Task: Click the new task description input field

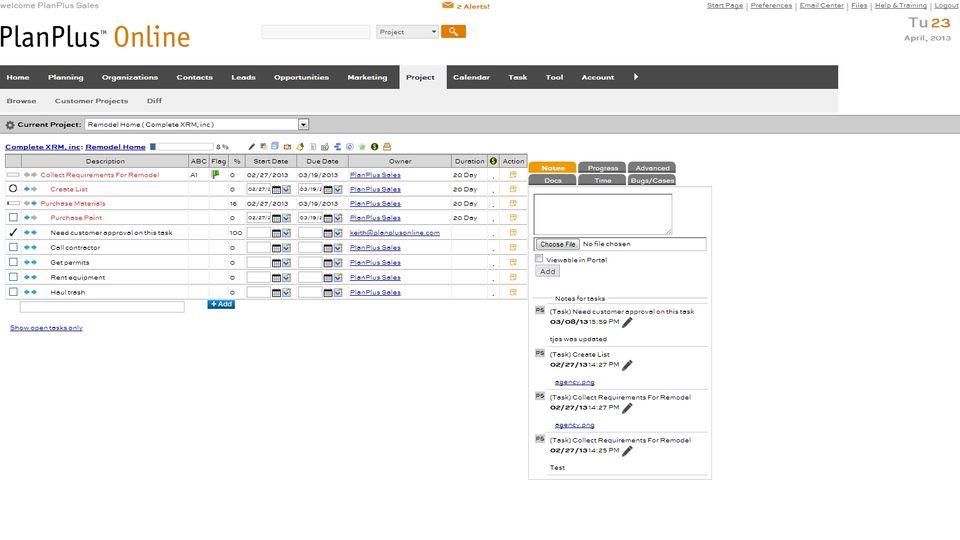Action: click(102, 307)
